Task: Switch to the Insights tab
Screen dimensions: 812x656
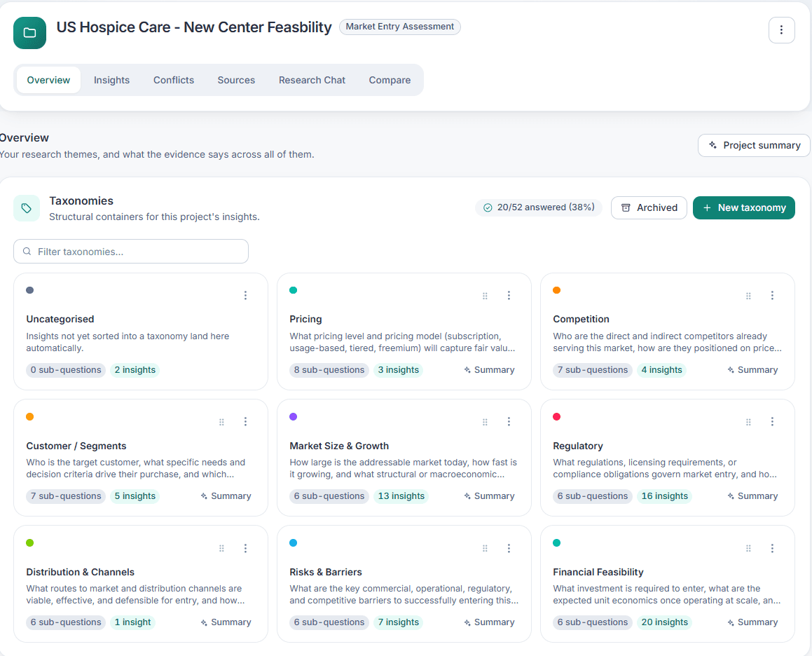Action: [x=111, y=80]
